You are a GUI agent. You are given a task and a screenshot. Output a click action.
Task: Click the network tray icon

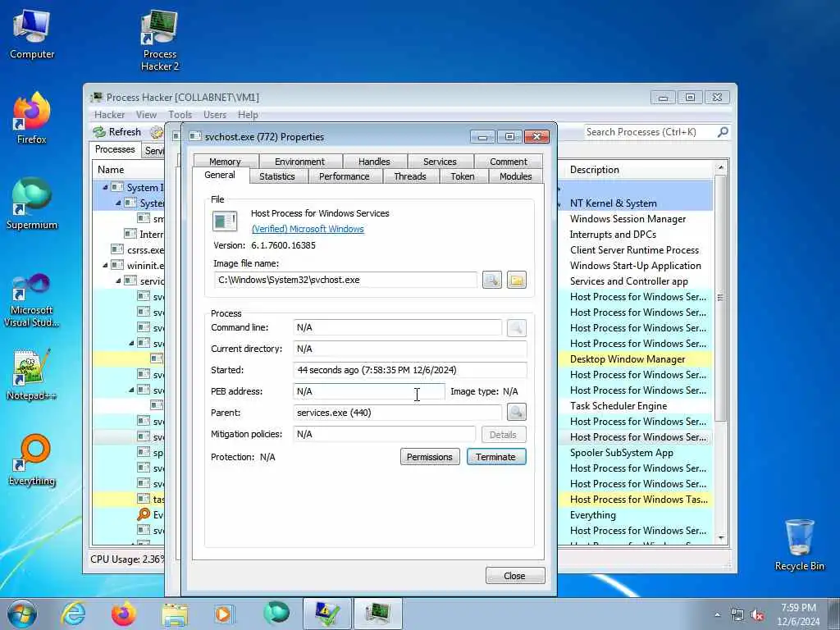pyautogui.click(x=737, y=615)
